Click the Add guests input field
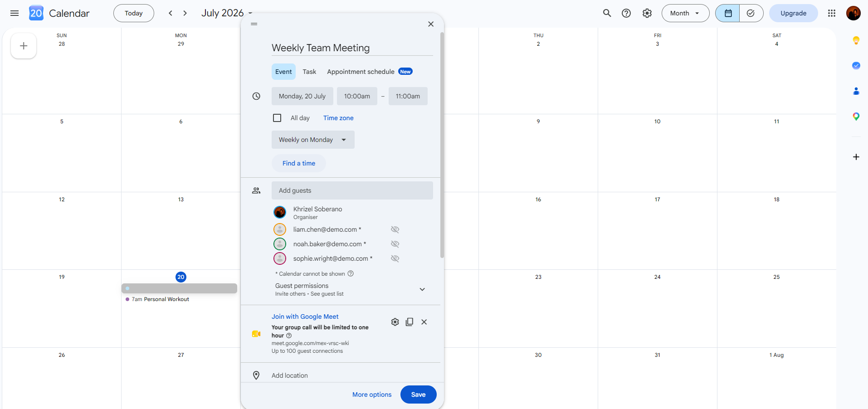This screenshot has height=409, width=868. (x=352, y=190)
